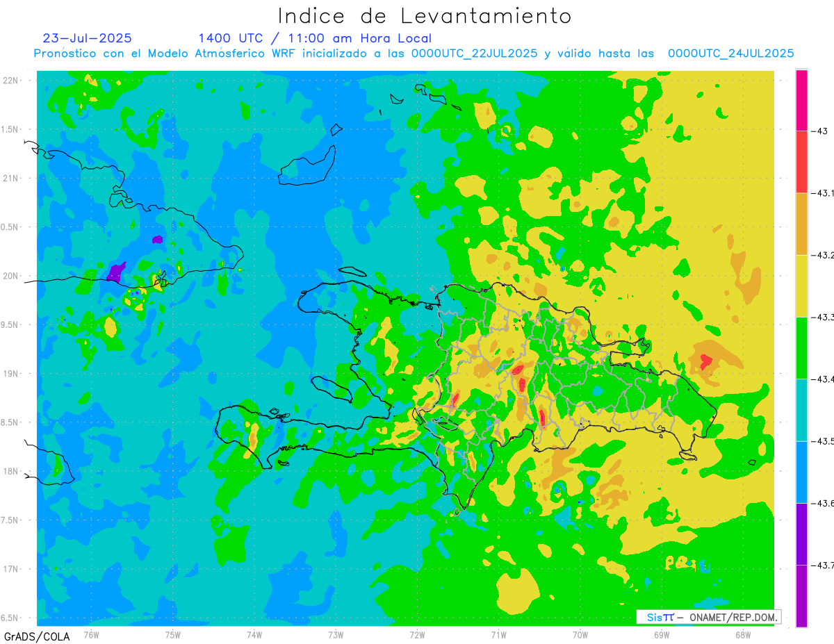The image size is (834, 644).
Task: Click the 'Indice de Levantamiento' title
Action: [x=425, y=15]
